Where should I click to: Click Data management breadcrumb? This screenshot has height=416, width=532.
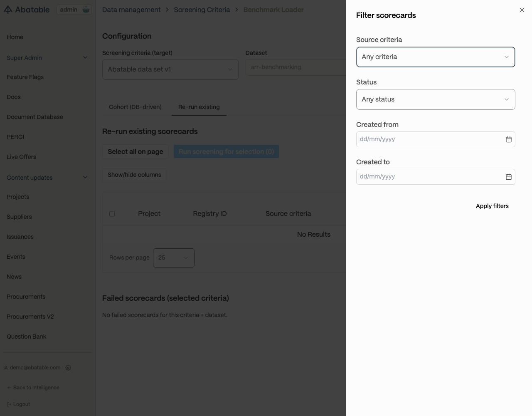(x=131, y=10)
